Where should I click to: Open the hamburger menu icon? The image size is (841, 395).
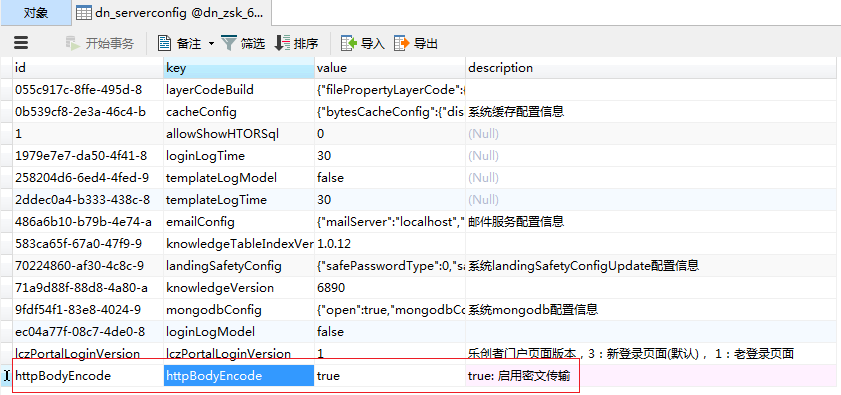coord(21,43)
